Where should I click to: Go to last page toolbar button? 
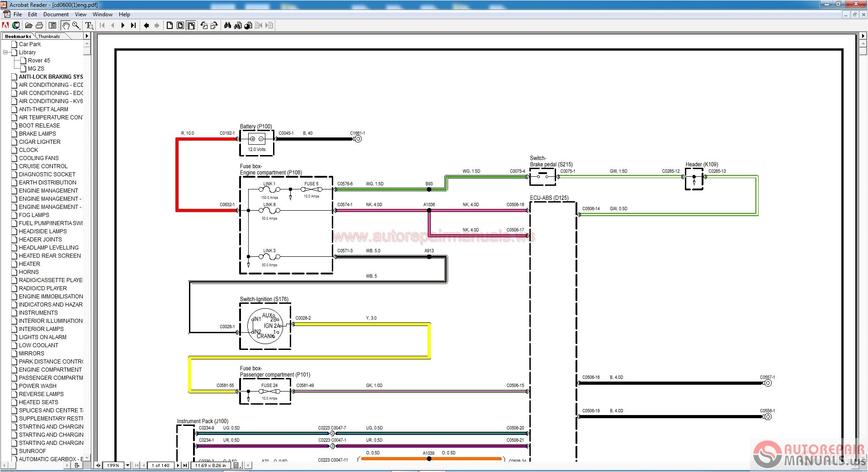point(133,26)
